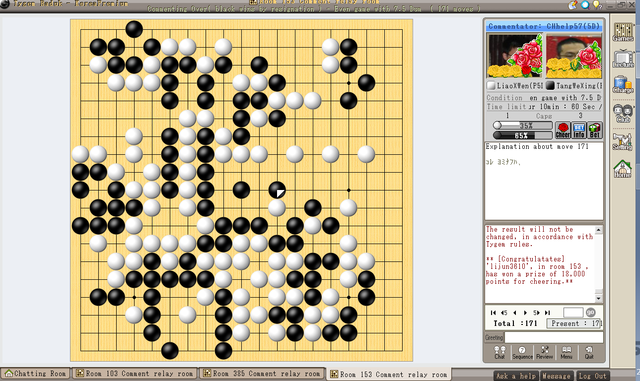Step back five moves
Viewport: 640px width, 381px height.
[x=504, y=312]
